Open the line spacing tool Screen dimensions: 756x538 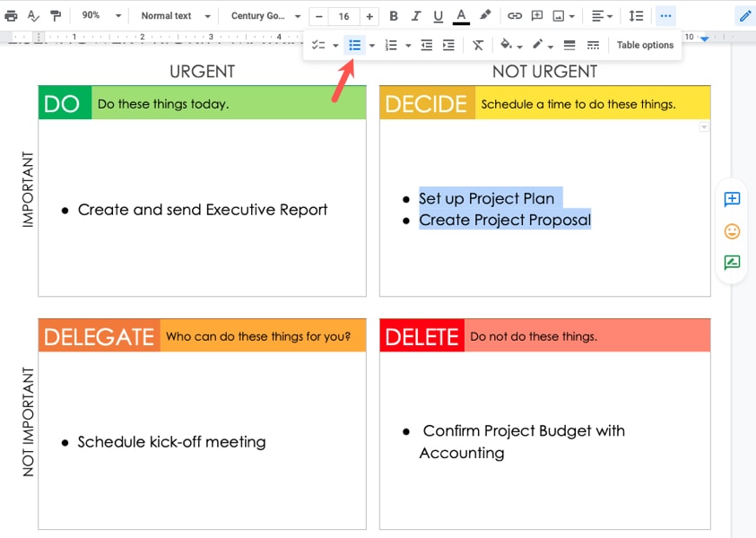tap(636, 15)
